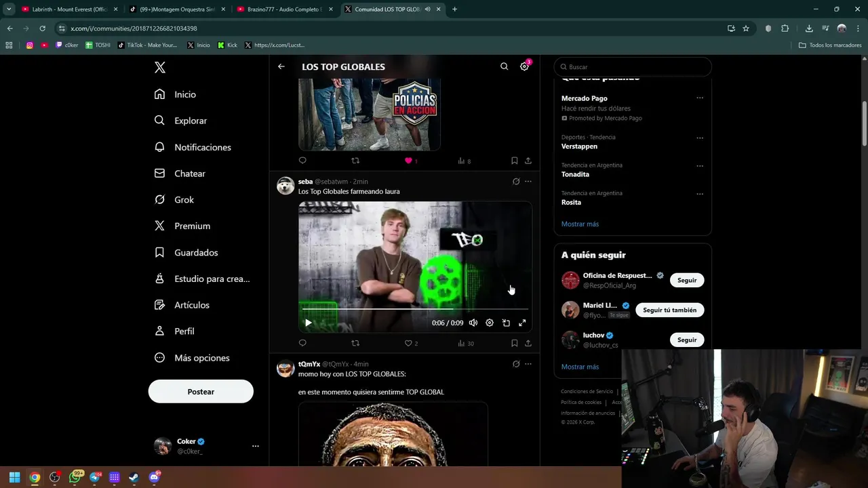Open Steam from taskbar
Screen dimensions: 868x488
pyautogui.click(x=134, y=477)
